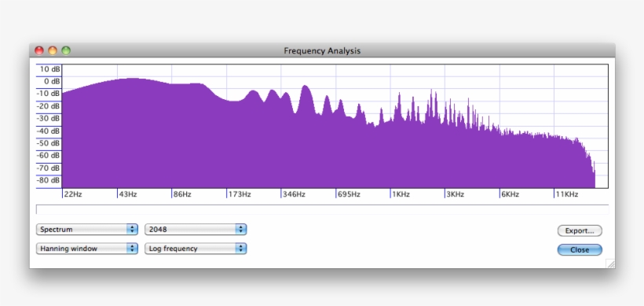The width and height of the screenshot is (644, 306).
Task: Click the 3KHz axis label
Action: tap(456, 194)
